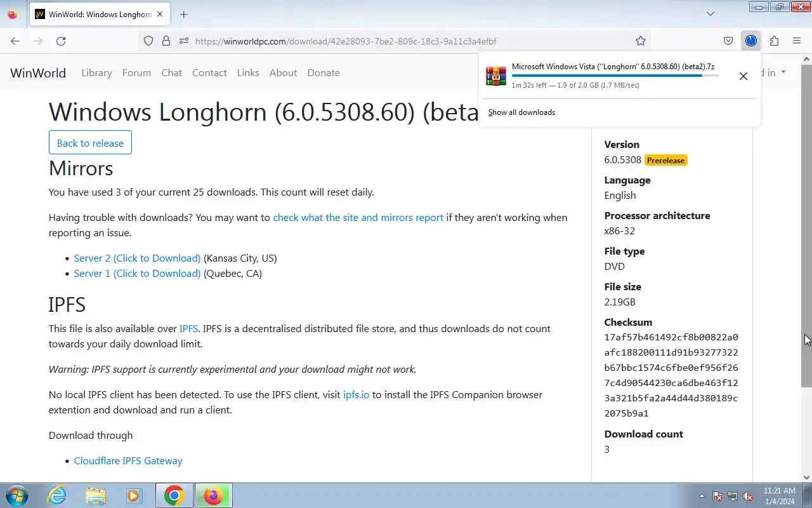Show hidden tray icons arrow
The width and height of the screenshot is (812, 508).
point(702,496)
